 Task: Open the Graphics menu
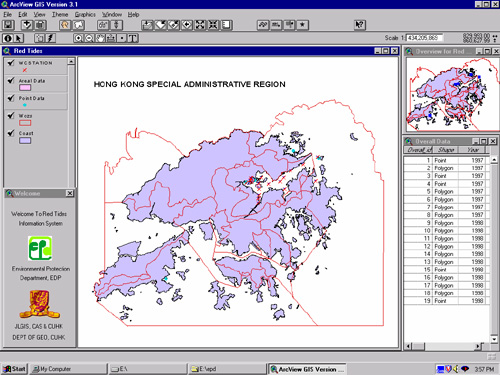(x=85, y=15)
